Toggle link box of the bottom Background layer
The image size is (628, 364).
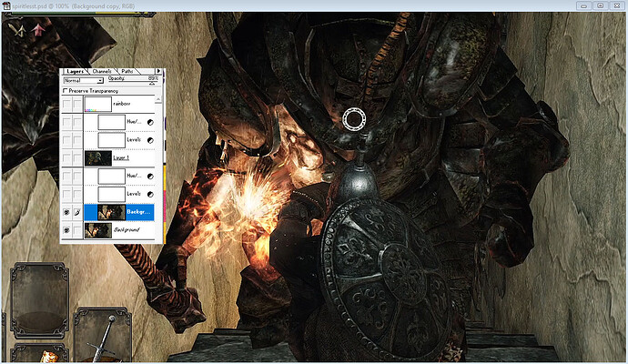pos(77,230)
